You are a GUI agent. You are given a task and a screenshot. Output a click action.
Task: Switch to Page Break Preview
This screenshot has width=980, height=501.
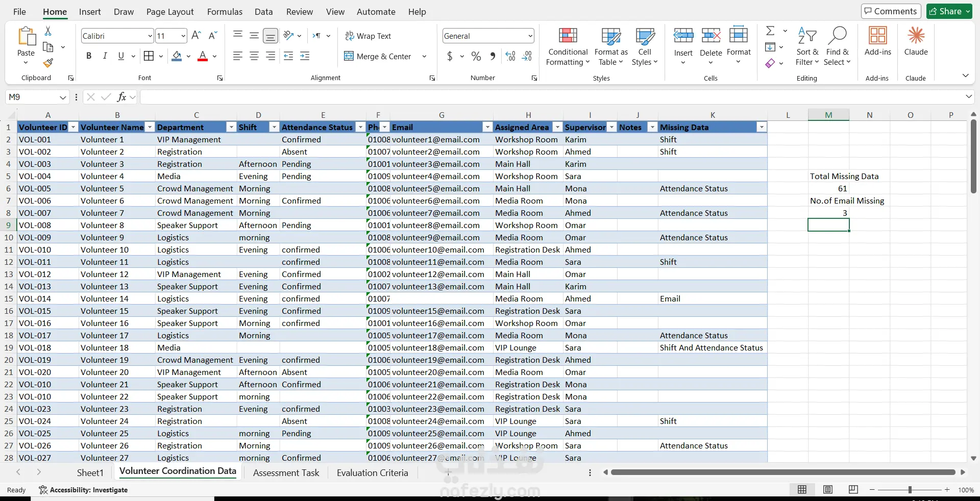click(853, 490)
